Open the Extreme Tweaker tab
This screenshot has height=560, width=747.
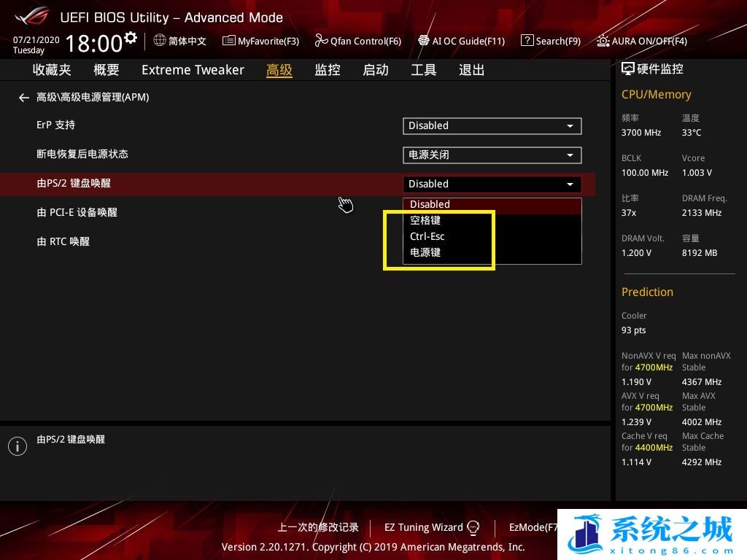pyautogui.click(x=193, y=70)
